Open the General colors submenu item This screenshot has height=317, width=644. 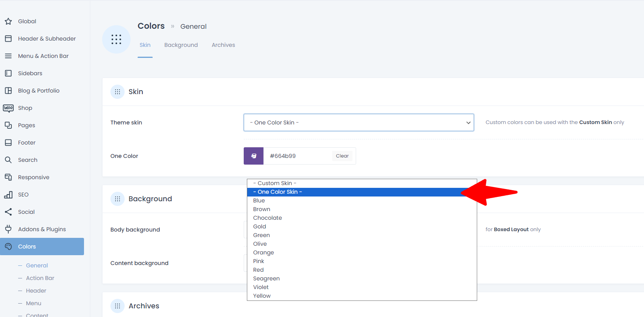click(37, 265)
